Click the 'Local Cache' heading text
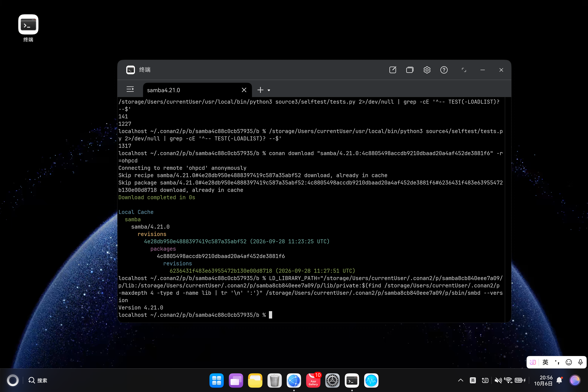 pyautogui.click(x=136, y=212)
